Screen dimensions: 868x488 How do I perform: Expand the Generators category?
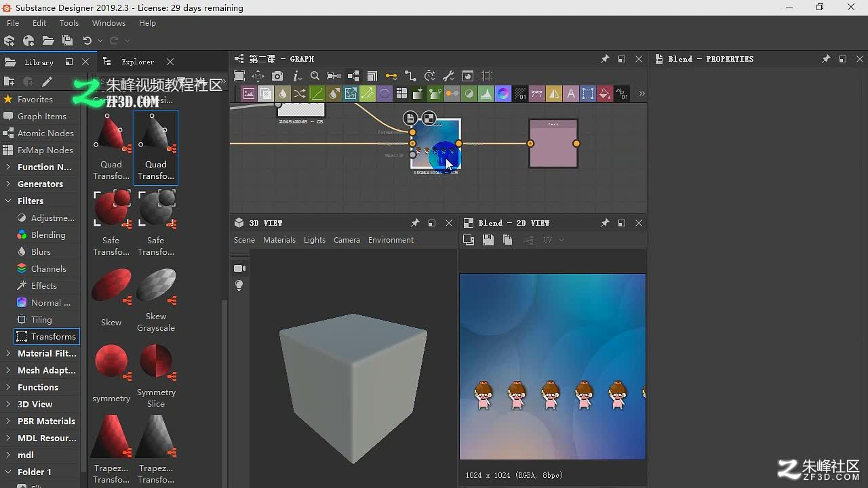8,184
